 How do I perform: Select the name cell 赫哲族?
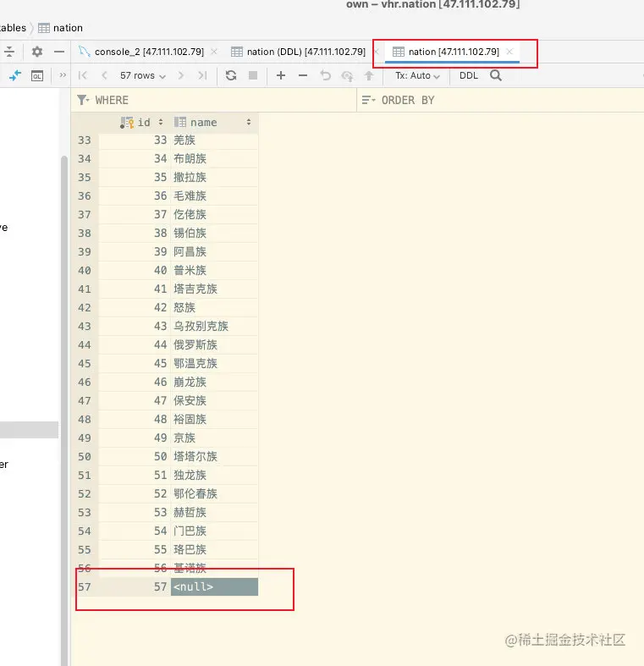tap(214, 512)
